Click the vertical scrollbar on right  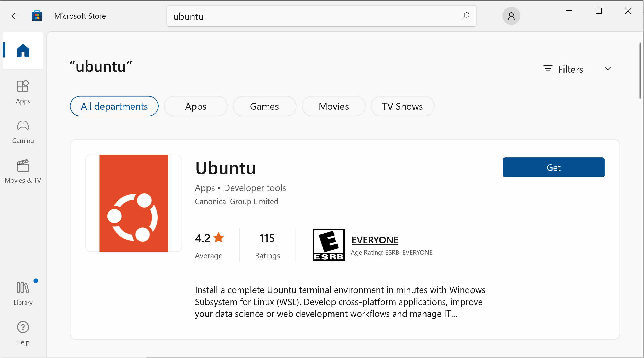(x=640, y=71)
